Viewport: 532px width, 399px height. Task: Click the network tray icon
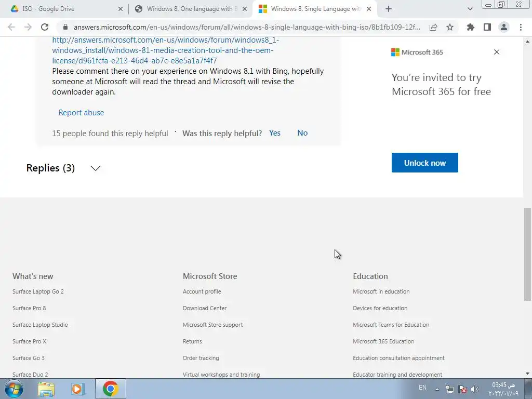(449, 389)
